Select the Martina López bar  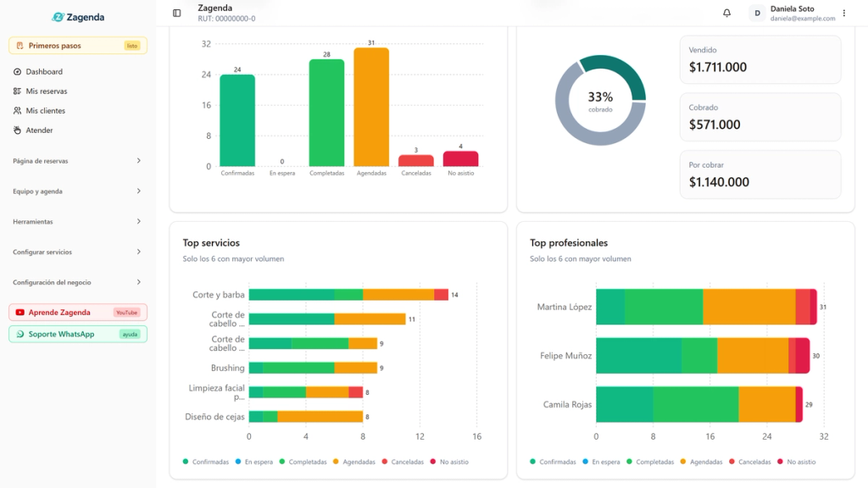tap(706, 307)
